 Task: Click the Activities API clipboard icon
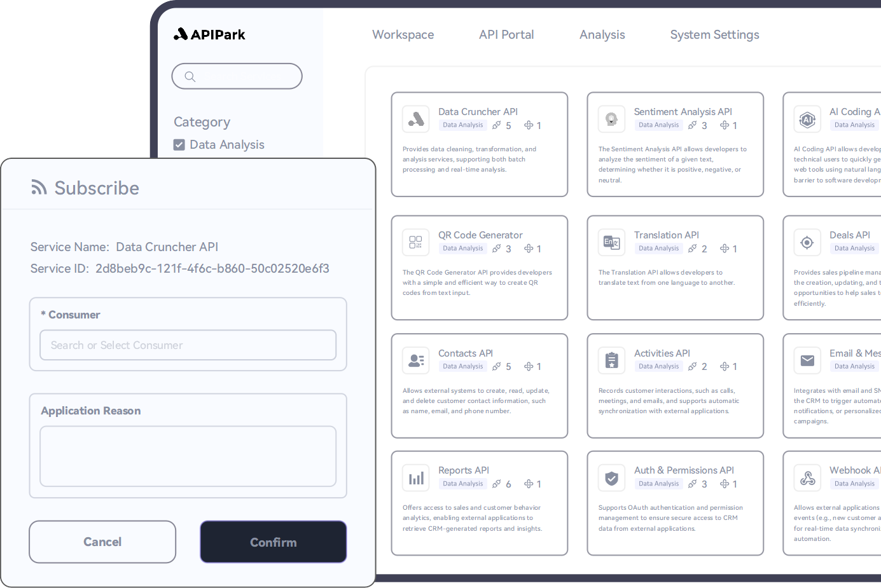611,360
